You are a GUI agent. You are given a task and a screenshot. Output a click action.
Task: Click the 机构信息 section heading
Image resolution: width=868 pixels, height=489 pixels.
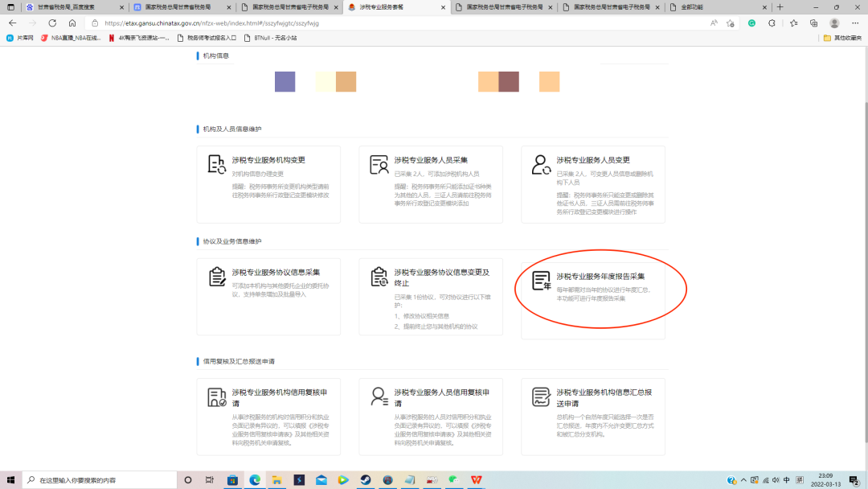pyautogui.click(x=216, y=55)
